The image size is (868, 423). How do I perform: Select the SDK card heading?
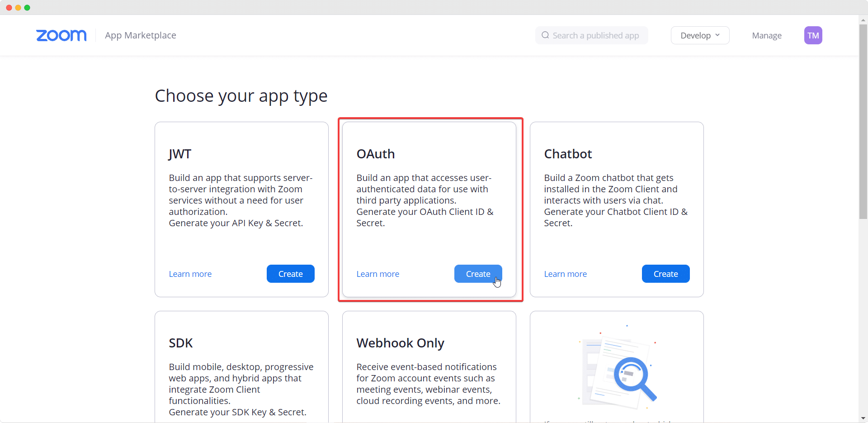coord(181,343)
